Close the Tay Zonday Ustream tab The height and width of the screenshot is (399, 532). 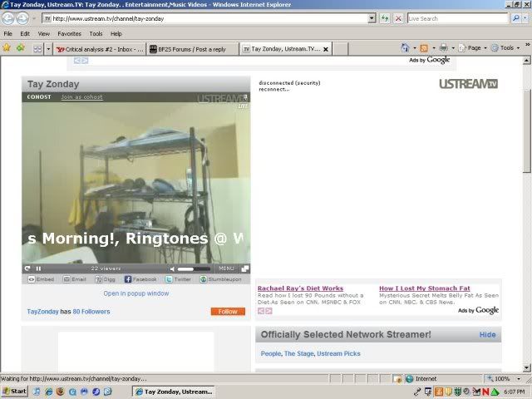click(x=326, y=49)
